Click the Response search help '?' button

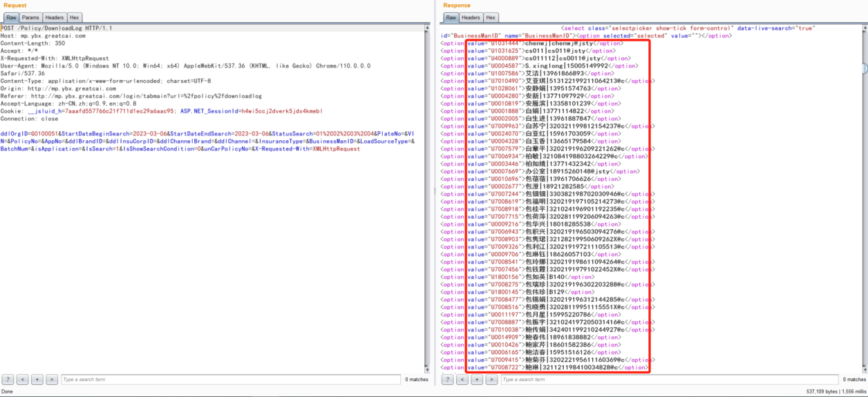pyautogui.click(x=448, y=380)
